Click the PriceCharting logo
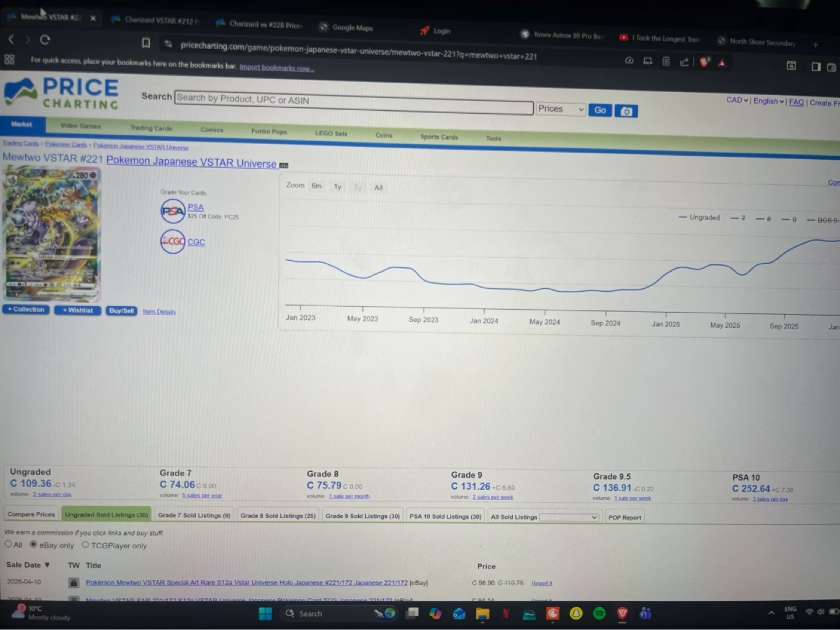 tap(62, 94)
